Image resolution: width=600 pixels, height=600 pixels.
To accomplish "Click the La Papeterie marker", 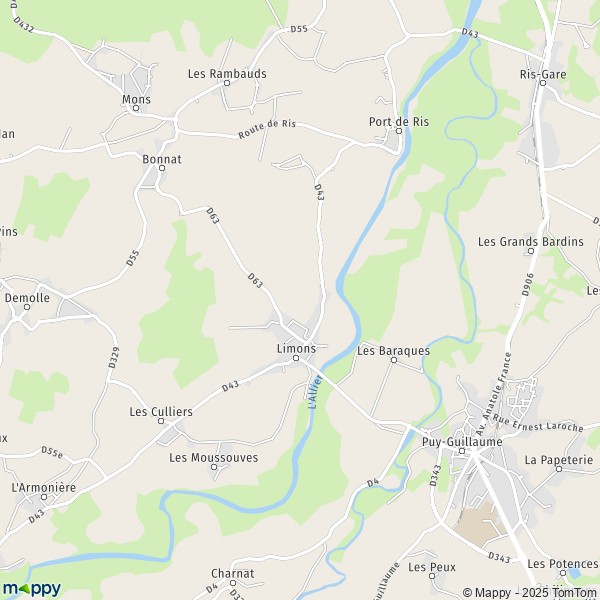I will pyautogui.click(x=559, y=469).
